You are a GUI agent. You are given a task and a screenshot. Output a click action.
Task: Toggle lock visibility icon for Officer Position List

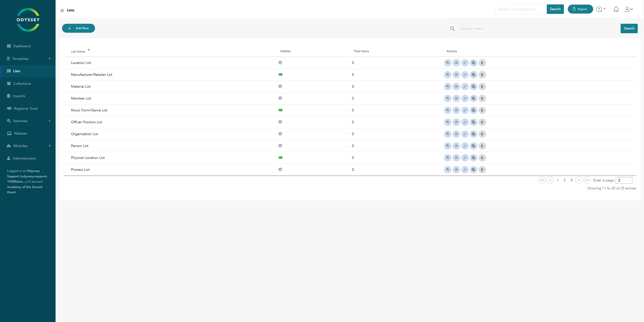pos(280,122)
